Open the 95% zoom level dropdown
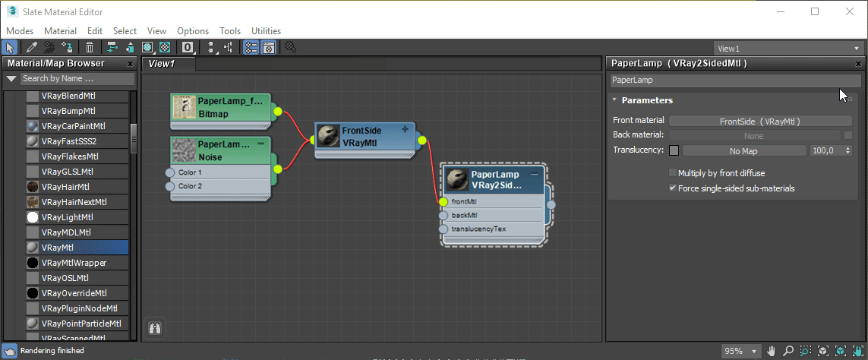The height and width of the screenshot is (360, 868). 740,351
